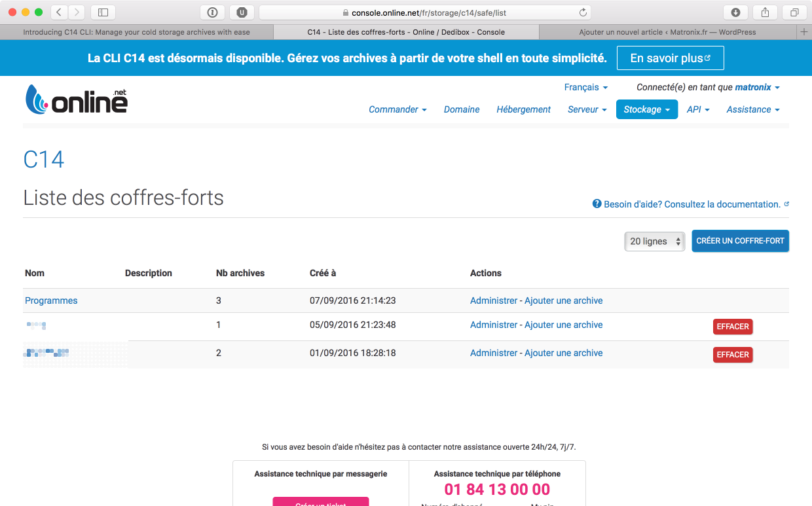Go forward with Safari's forward arrow
The width and height of the screenshot is (812, 506).
77,12
